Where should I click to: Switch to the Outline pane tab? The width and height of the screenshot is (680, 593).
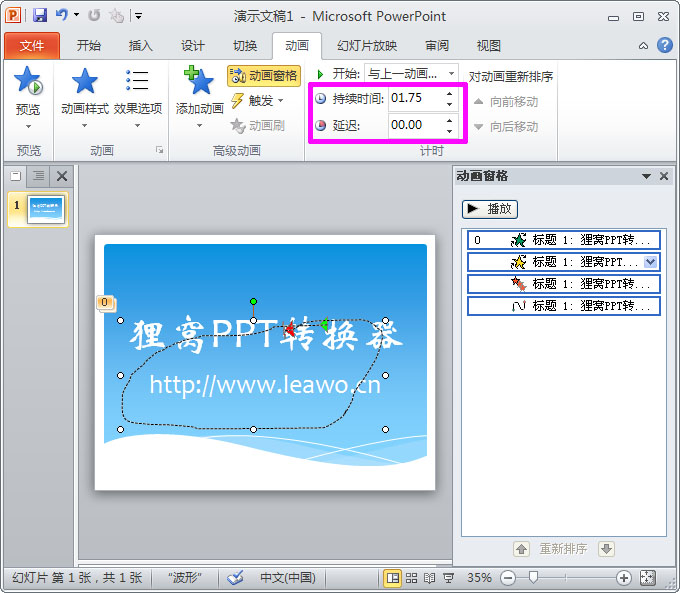[39, 176]
